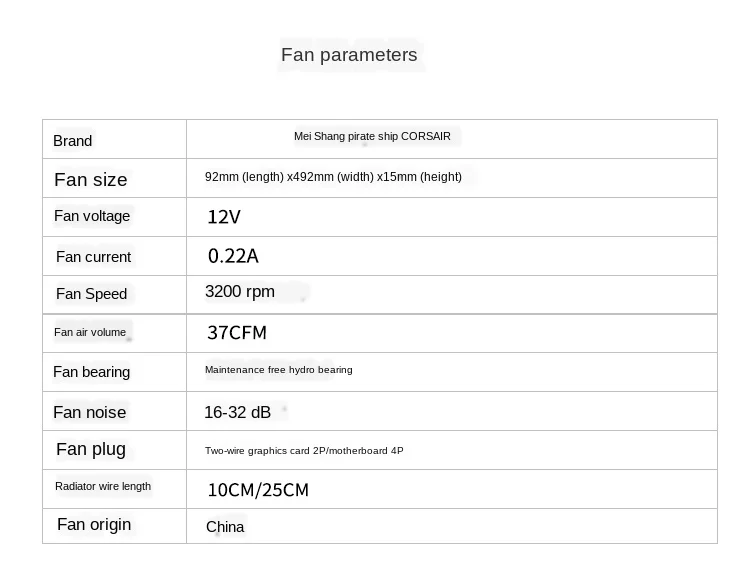Click the 16-32 dB noise value

click(237, 412)
